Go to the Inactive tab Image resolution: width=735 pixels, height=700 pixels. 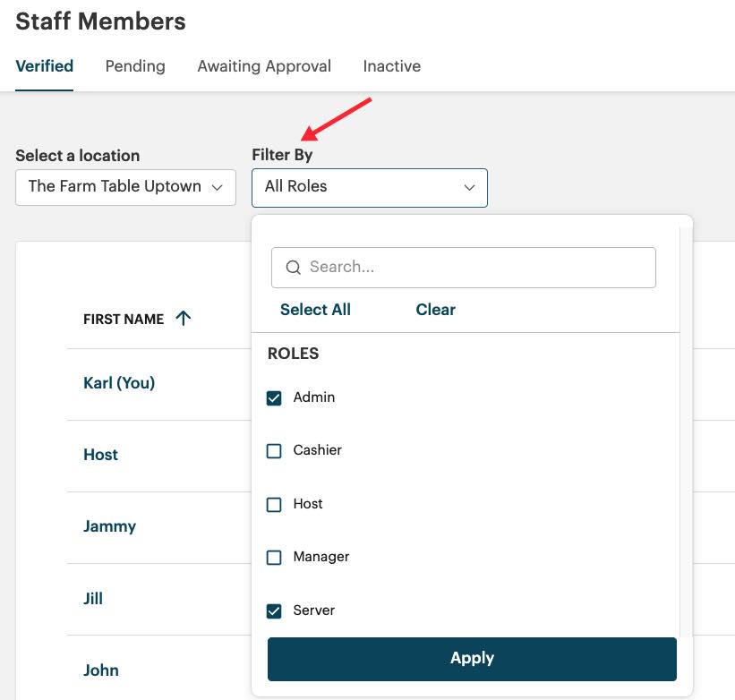coord(391,66)
